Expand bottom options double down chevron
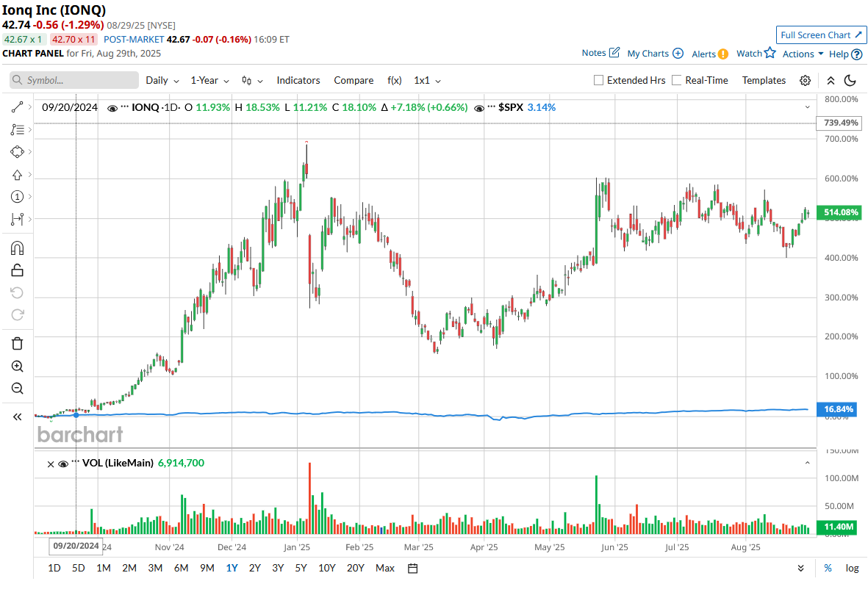Viewport: 868px width, 595px height. point(800,568)
